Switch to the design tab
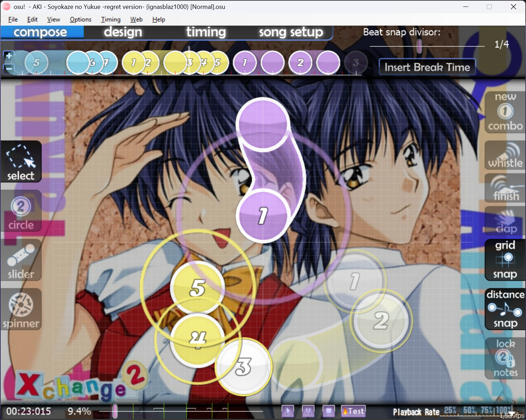The image size is (526, 420). pyautogui.click(x=123, y=32)
